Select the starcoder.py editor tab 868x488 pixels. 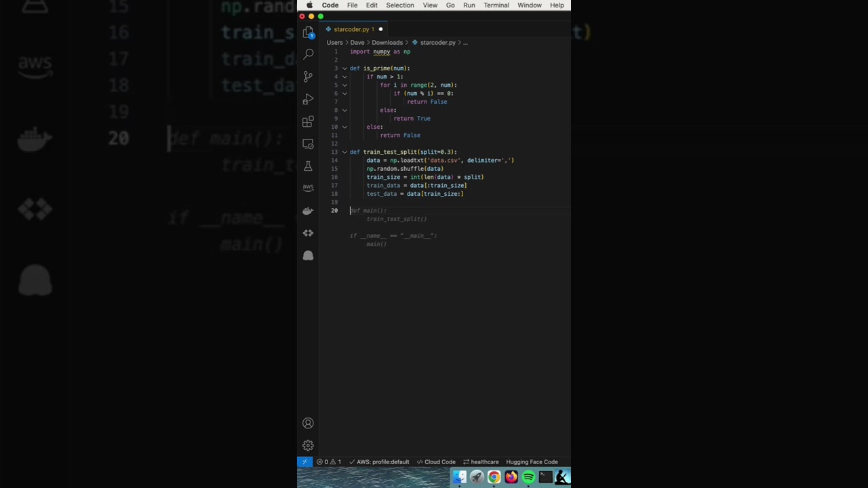pyautogui.click(x=351, y=29)
